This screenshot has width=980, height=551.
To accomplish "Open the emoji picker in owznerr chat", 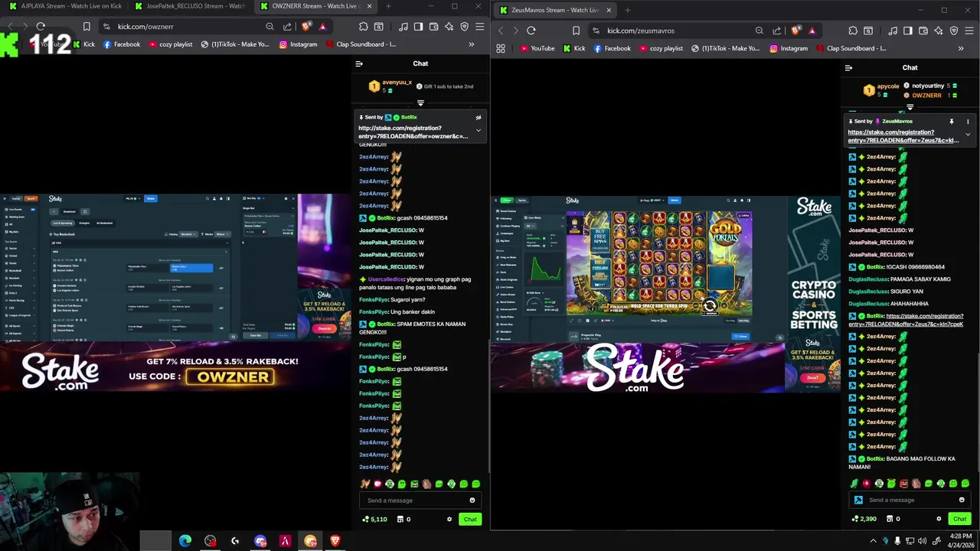I will click(472, 500).
